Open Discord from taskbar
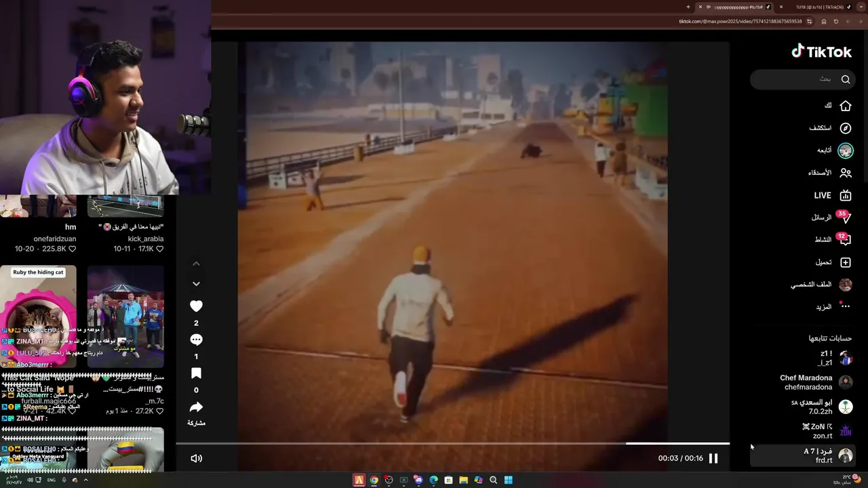The image size is (868, 488). click(418, 480)
